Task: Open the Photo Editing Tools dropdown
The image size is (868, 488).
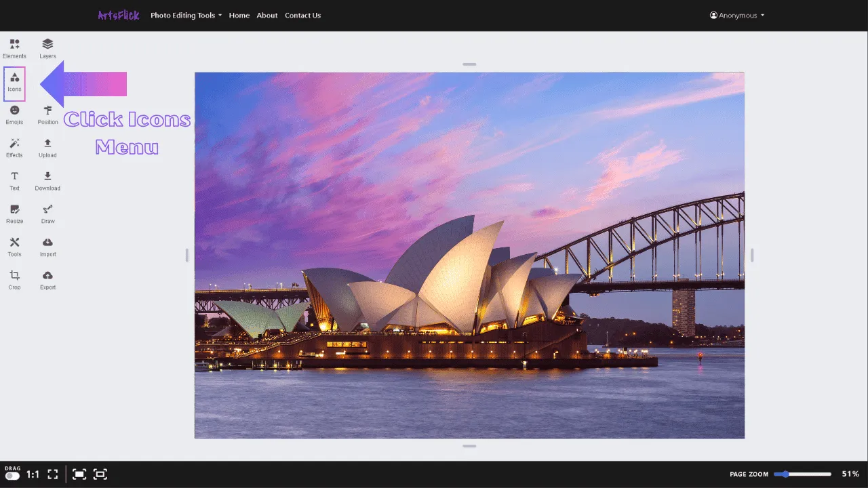Action: coord(186,15)
